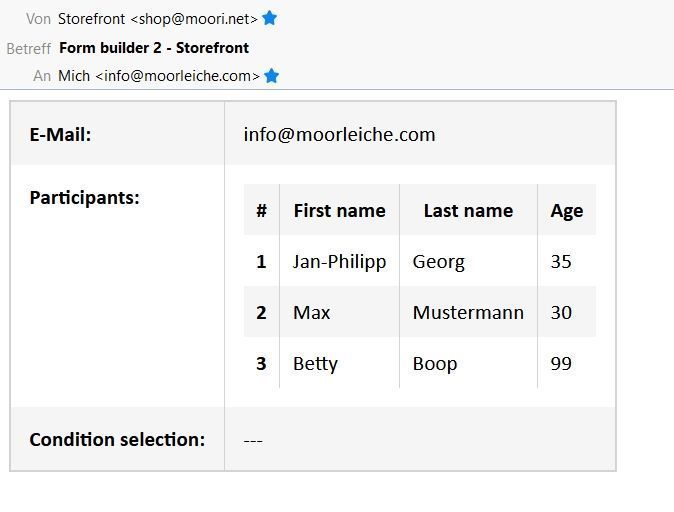Viewport: 674px width, 512px height.
Task: Select the subject 'Form builder 2 - Storefront'
Action: point(154,47)
